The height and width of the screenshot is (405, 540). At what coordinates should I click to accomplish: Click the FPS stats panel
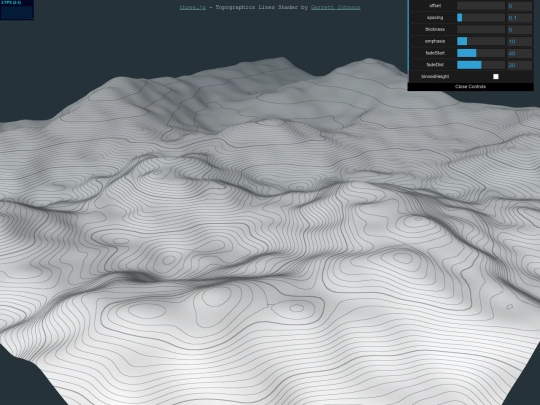point(17,10)
